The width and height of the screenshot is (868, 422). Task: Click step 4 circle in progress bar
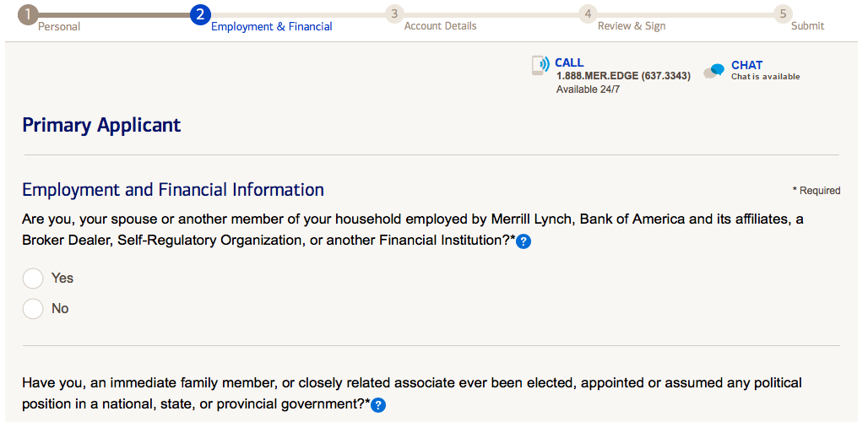[x=588, y=14]
